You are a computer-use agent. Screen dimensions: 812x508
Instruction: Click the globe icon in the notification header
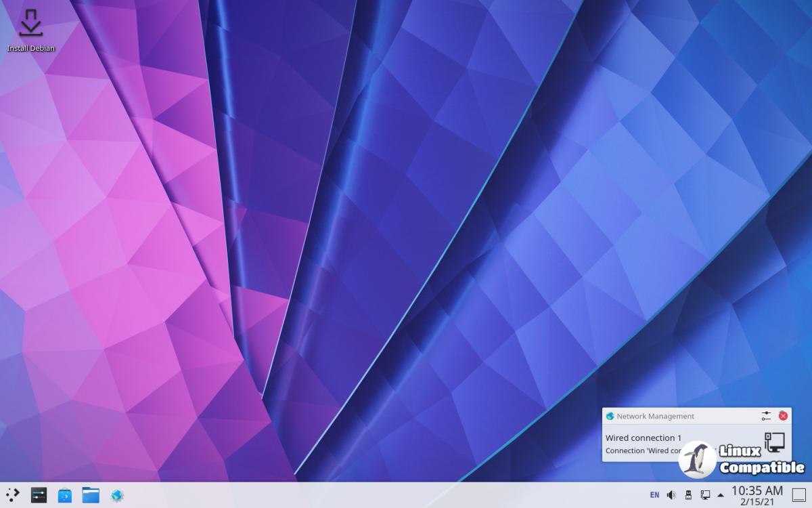pyautogui.click(x=610, y=416)
